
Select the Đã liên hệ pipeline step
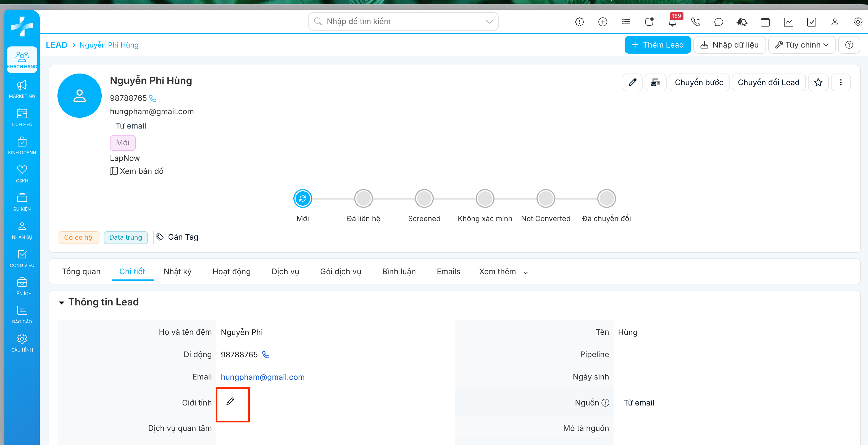pyautogui.click(x=363, y=198)
